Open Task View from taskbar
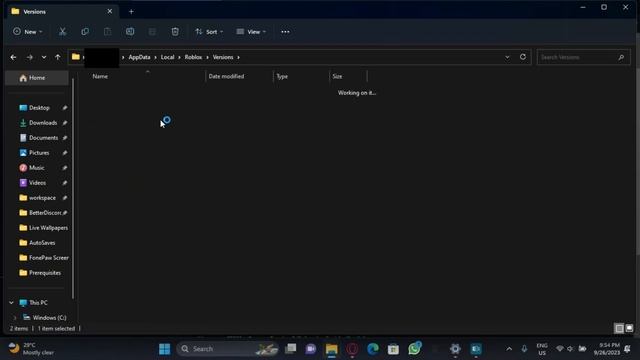Image resolution: width=640 pixels, height=360 pixels. click(291, 349)
